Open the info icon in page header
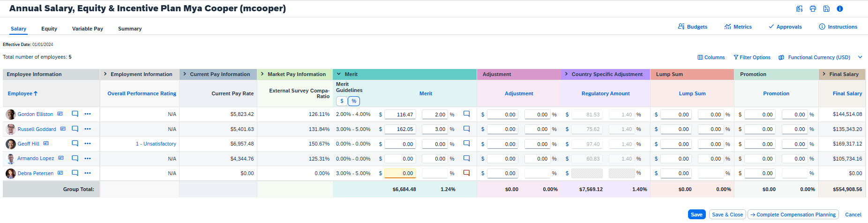 [840, 8]
